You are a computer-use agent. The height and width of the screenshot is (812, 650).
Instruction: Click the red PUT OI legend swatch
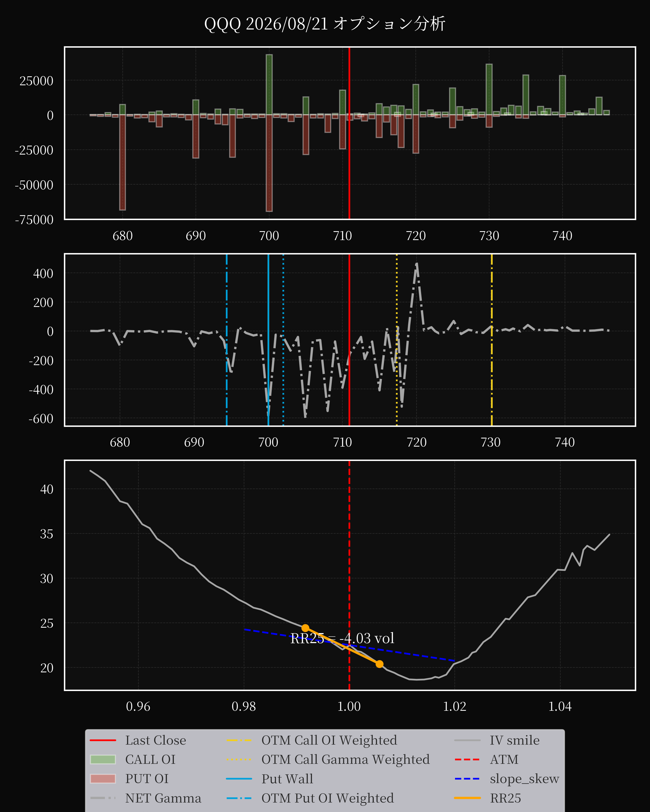[x=103, y=779]
